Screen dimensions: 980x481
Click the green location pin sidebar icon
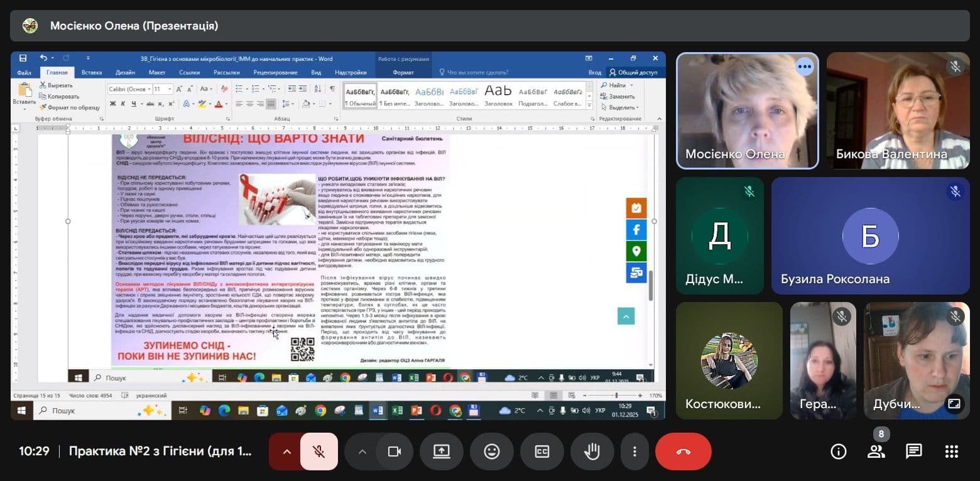(636, 251)
